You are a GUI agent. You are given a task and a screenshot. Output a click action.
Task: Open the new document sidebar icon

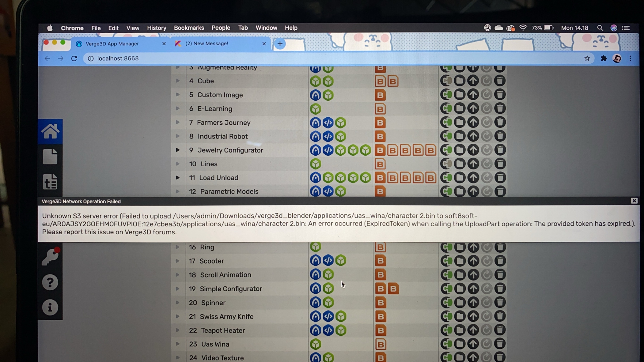[x=50, y=156]
